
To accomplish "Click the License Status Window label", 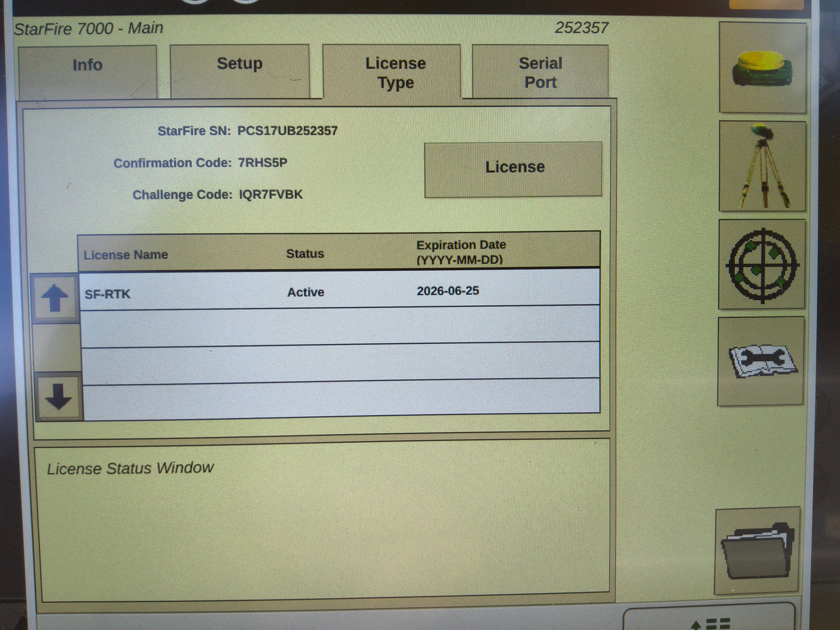I will point(130,468).
